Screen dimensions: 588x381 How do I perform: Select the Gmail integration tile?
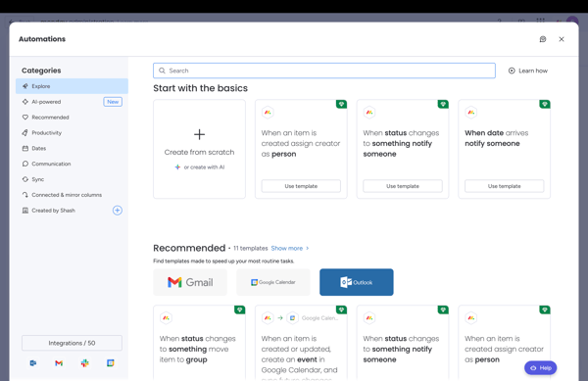(x=190, y=282)
